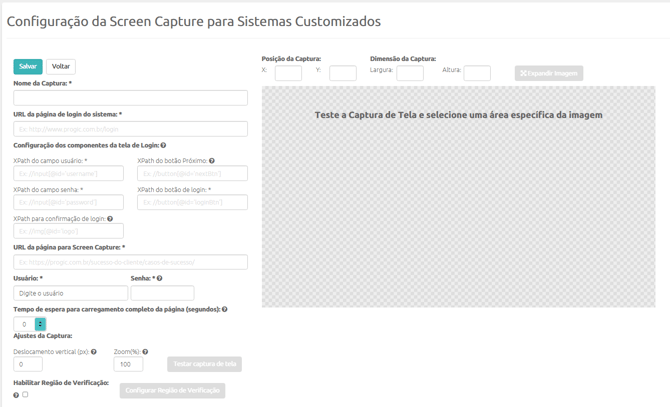Select the Largura dimension field

(x=410, y=73)
